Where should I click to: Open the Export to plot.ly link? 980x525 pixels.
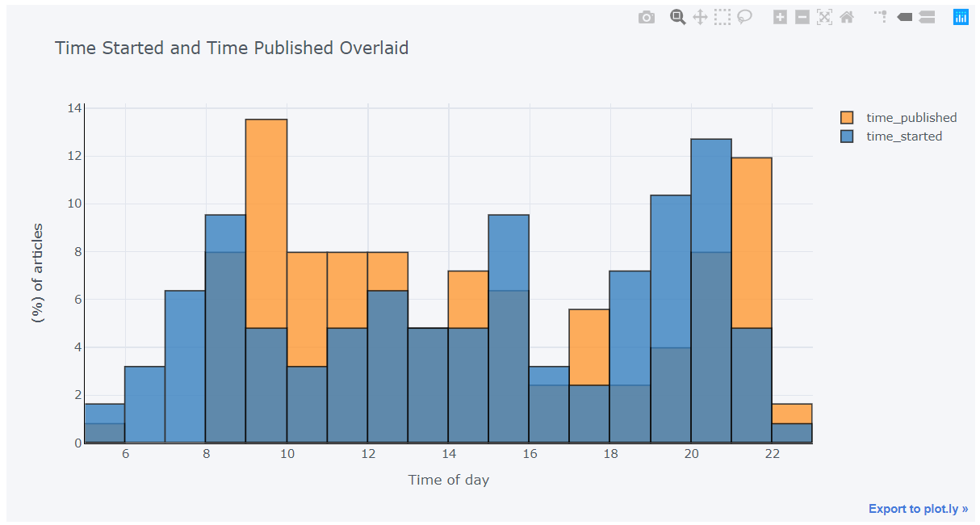[919, 509]
